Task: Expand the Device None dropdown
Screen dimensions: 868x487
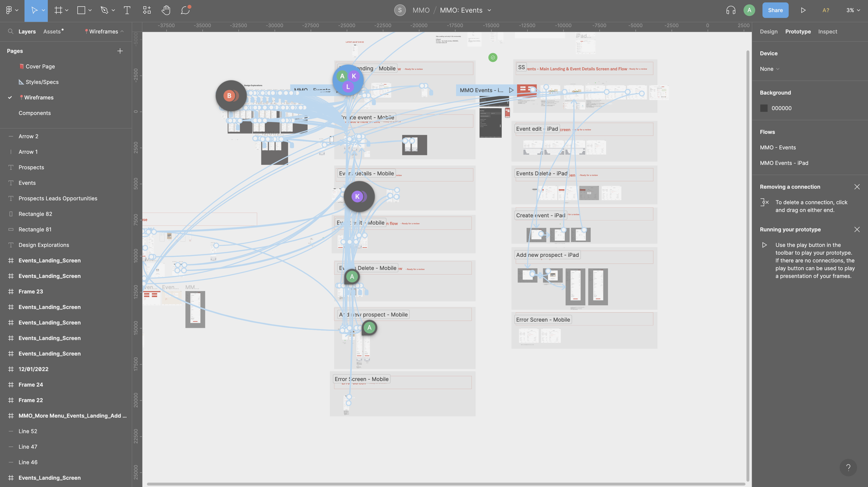Action: click(x=769, y=69)
